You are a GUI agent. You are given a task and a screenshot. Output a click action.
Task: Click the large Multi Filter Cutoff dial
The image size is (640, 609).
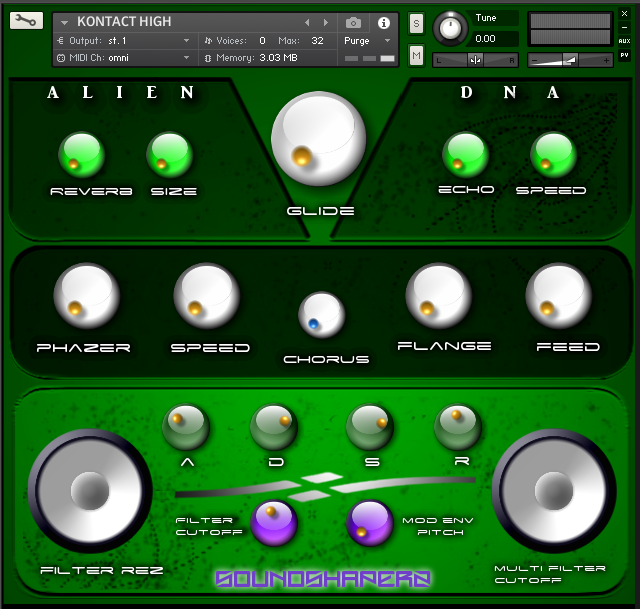554,491
